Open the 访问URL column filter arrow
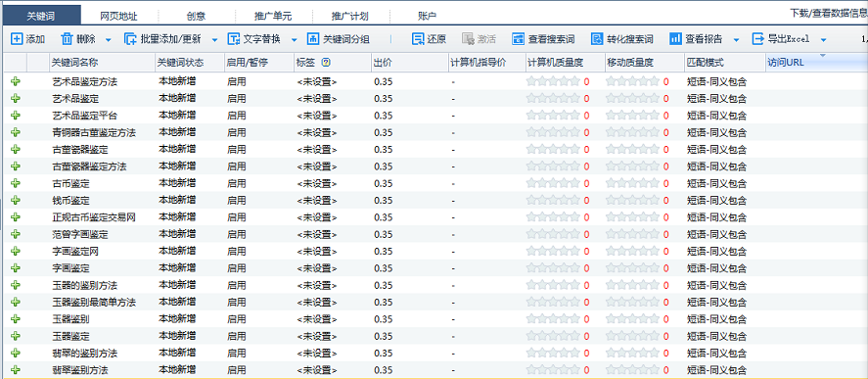The height and width of the screenshot is (379, 868). tap(822, 56)
